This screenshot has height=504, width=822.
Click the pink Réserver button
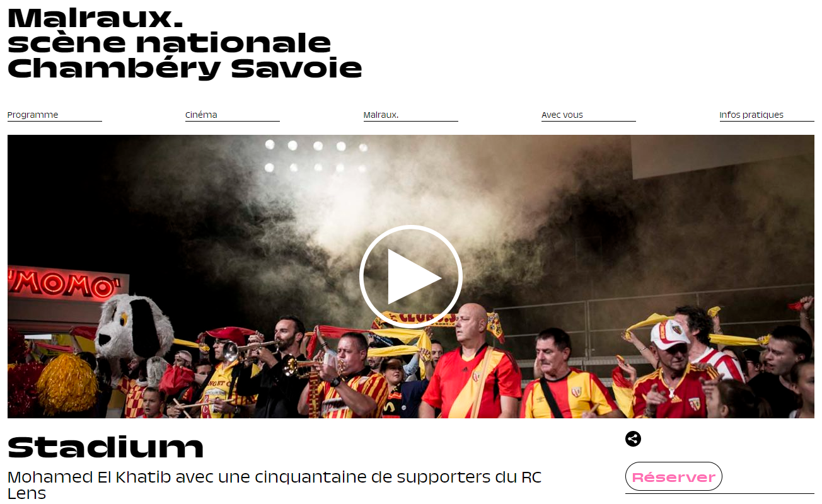coord(673,477)
